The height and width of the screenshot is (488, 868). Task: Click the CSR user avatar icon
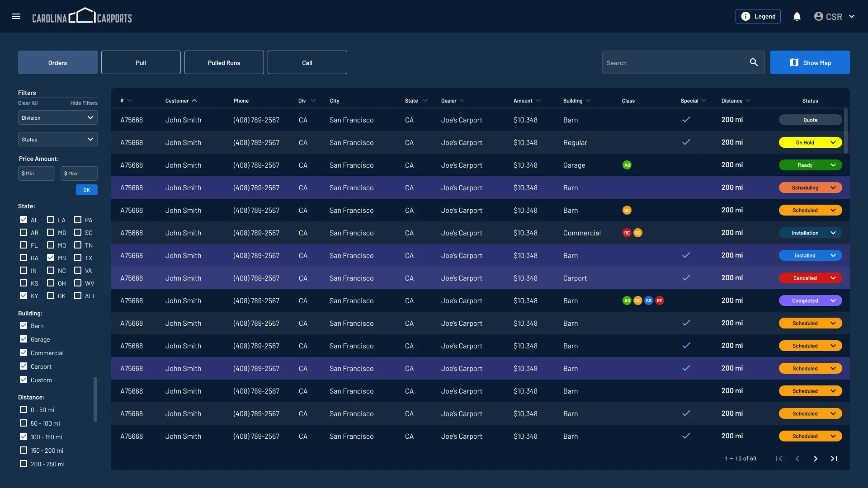(x=819, y=16)
